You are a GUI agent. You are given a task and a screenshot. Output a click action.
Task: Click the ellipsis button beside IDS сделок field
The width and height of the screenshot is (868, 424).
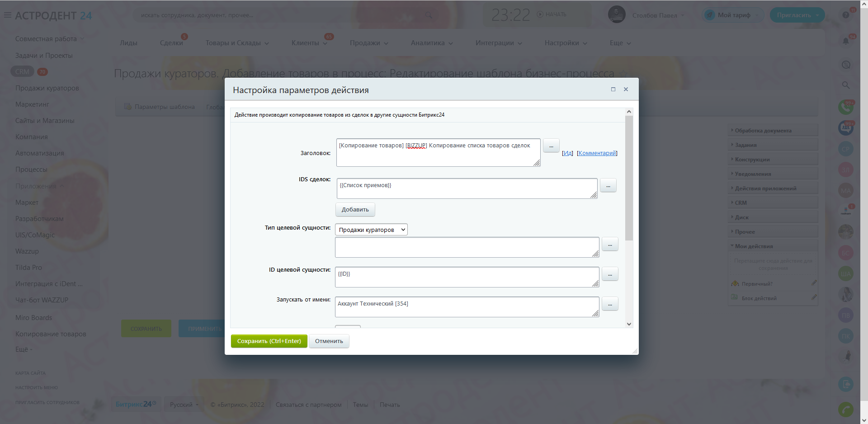click(608, 185)
